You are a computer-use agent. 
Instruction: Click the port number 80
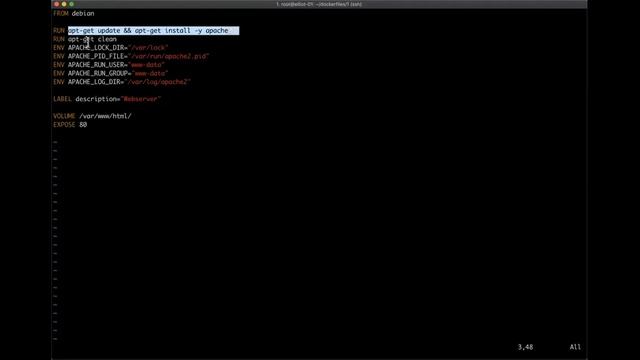click(83, 125)
